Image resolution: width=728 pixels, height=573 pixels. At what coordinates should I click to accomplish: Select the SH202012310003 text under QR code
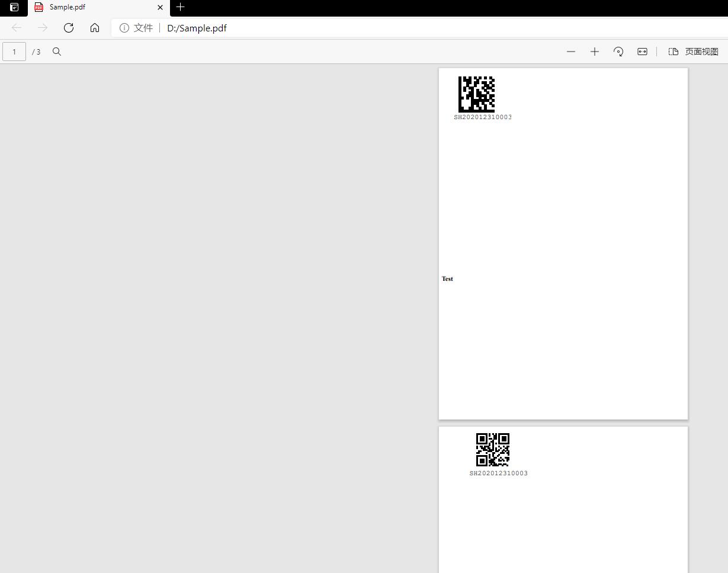[499, 473]
